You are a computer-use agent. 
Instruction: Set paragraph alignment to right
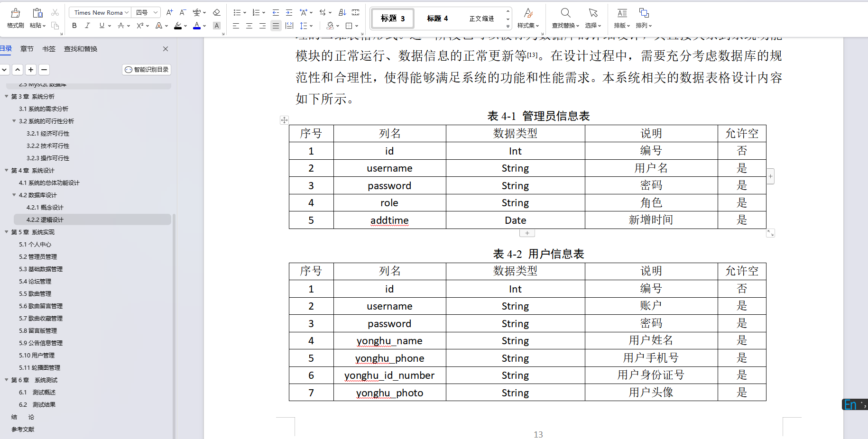tap(262, 26)
